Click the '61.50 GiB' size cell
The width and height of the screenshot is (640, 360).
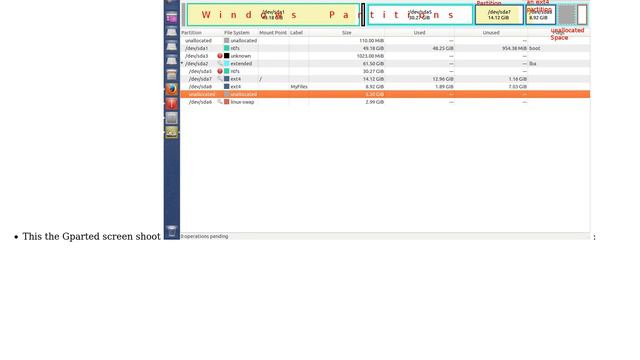(373, 64)
